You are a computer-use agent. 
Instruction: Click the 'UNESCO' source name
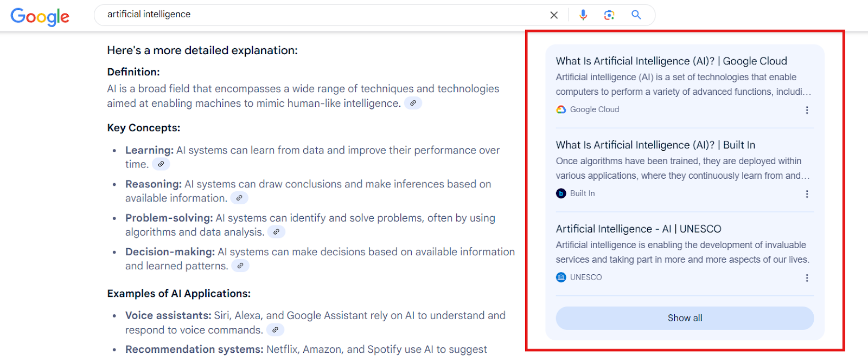(x=586, y=277)
